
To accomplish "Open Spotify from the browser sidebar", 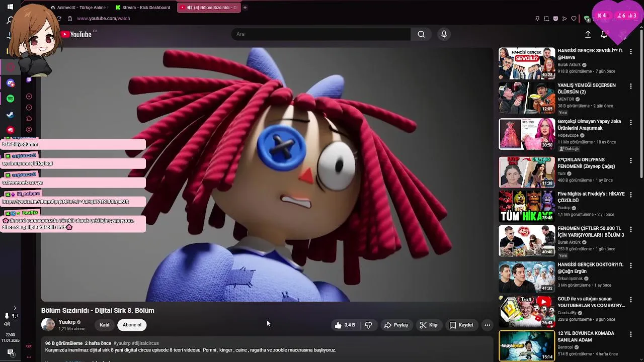I will click(x=11, y=99).
